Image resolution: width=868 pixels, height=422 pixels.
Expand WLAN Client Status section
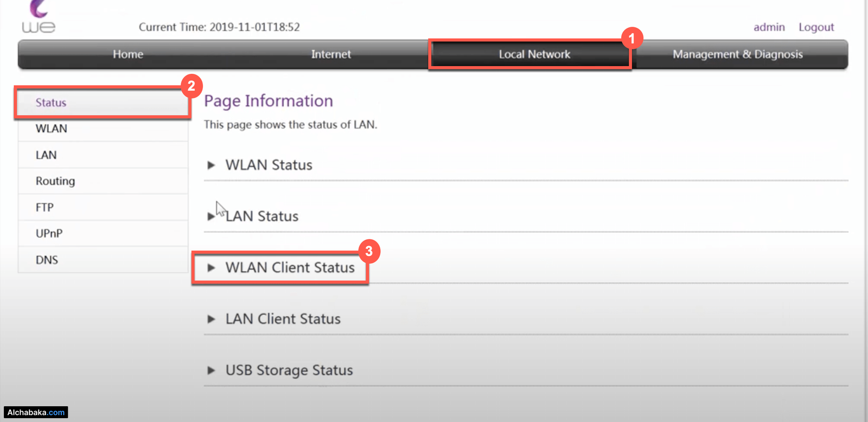[290, 267]
